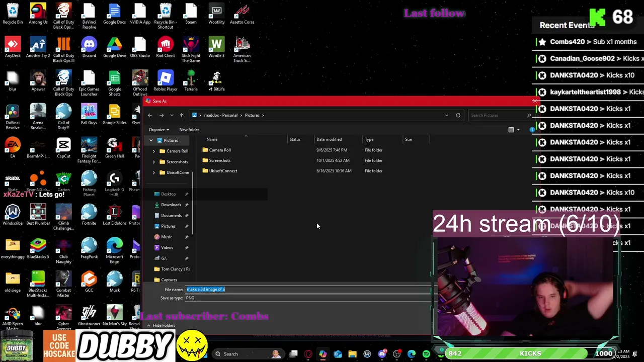Go up one folder level

coord(182,115)
